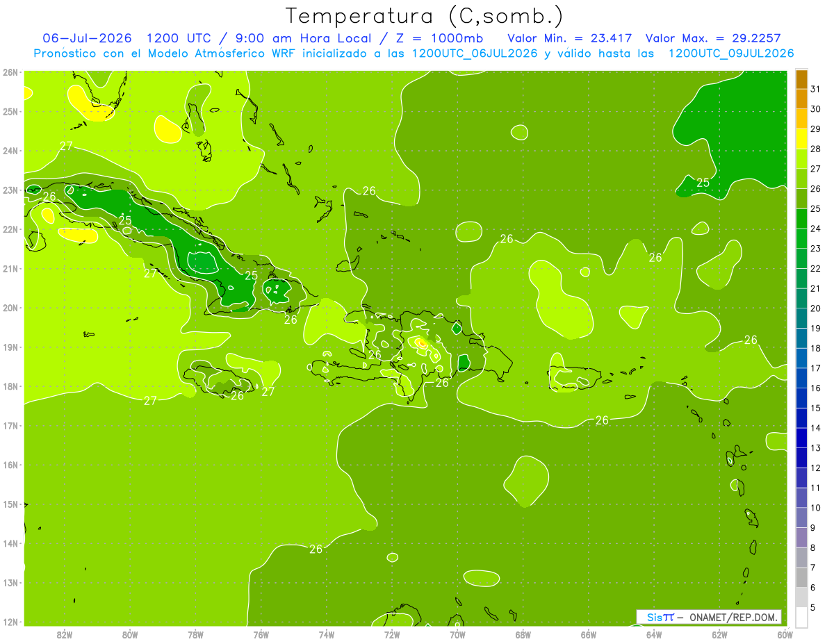Viewport: 834px width, 644px height.
Task: Click 'Valor Min. = 23.417' text
Action: click(570, 38)
